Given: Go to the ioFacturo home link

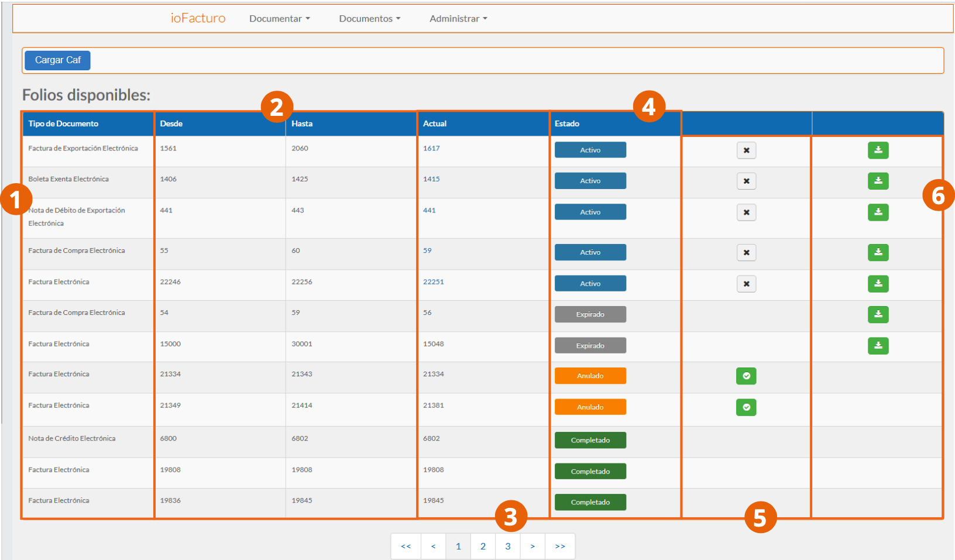Looking at the screenshot, I should click(x=198, y=18).
